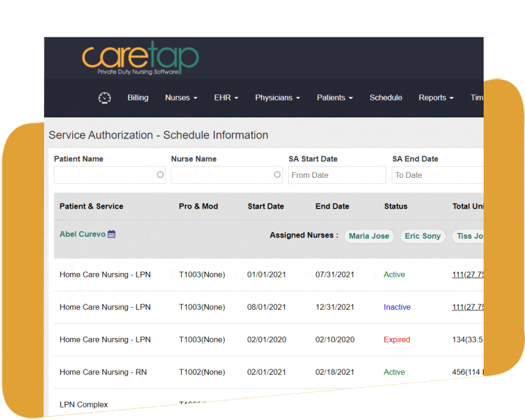Click the circle icon in Patient Name field

pyautogui.click(x=160, y=175)
